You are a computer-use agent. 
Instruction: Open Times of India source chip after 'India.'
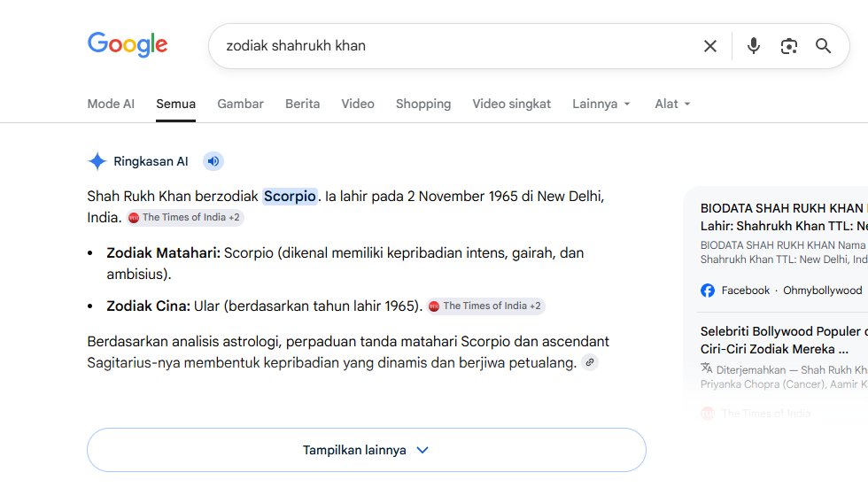click(185, 218)
